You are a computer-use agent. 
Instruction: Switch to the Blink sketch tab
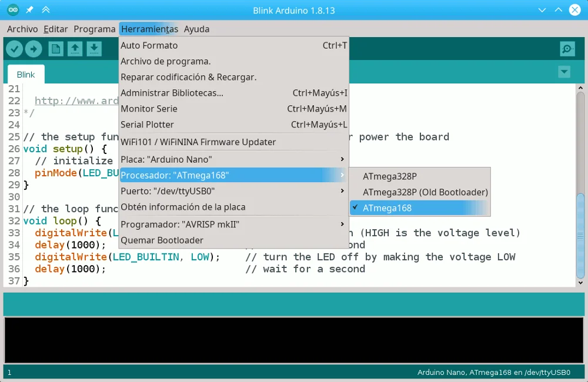[26, 74]
